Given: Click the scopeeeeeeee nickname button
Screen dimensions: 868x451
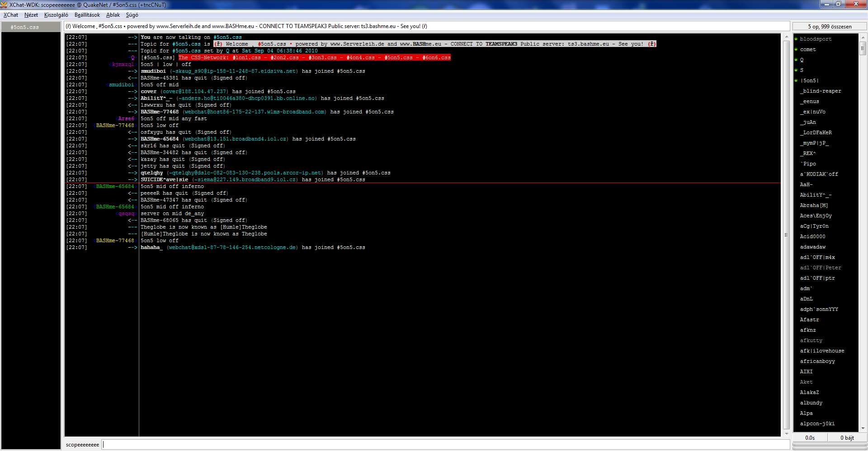Looking at the screenshot, I should (82, 445).
